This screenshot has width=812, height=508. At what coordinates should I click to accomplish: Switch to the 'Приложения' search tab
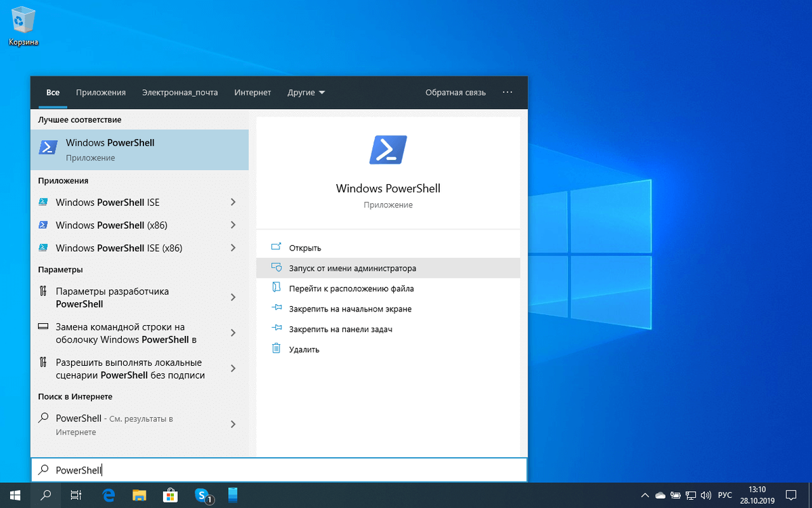click(x=101, y=92)
